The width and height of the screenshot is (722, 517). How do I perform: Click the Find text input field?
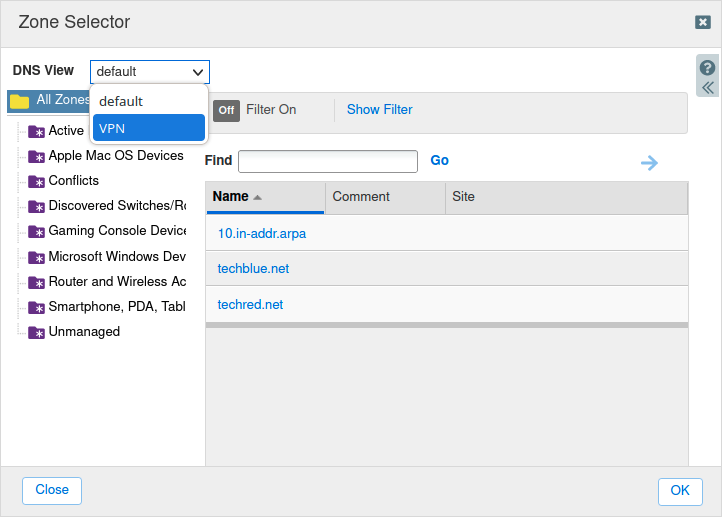pos(327,162)
